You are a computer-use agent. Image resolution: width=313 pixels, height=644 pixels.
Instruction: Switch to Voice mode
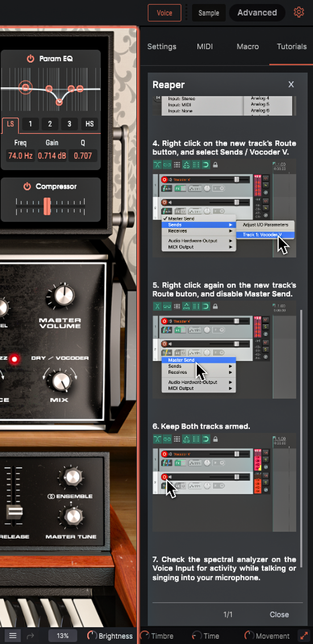(x=165, y=13)
